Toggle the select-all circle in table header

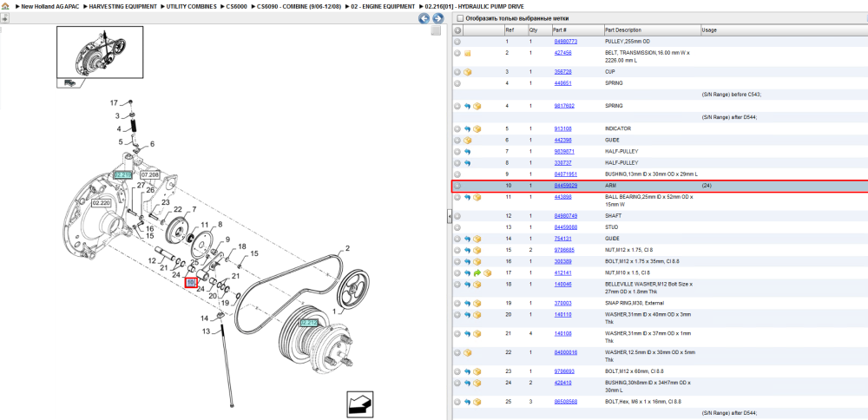coord(457,30)
